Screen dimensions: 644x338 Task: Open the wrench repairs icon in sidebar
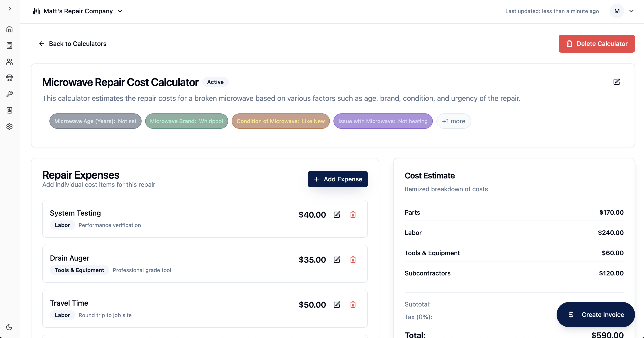(9, 94)
